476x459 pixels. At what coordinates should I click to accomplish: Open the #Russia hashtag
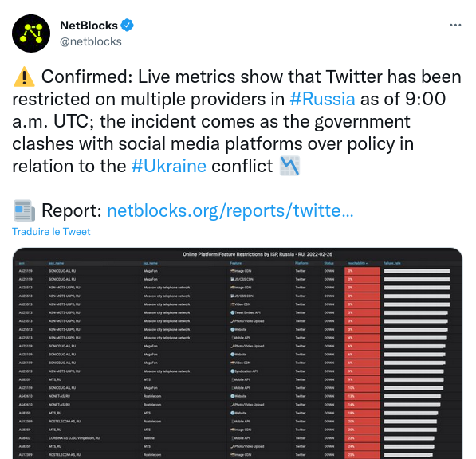tap(322, 99)
